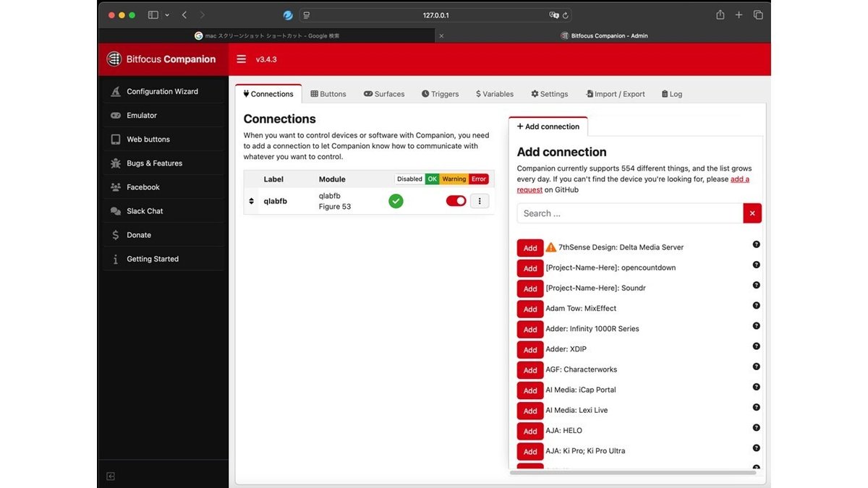Click the horizontal scrollbar under the connection list
Screen dimensions: 868x488
(633, 473)
